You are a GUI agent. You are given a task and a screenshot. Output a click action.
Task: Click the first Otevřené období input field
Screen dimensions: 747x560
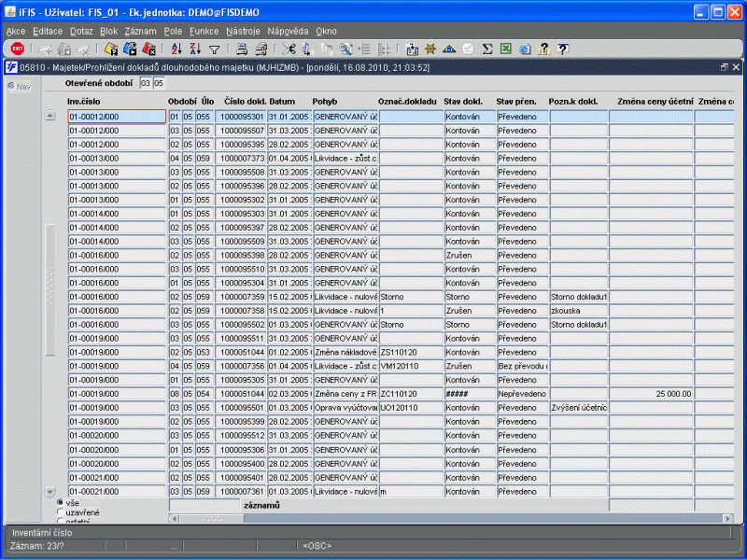(x=145, y=84)
